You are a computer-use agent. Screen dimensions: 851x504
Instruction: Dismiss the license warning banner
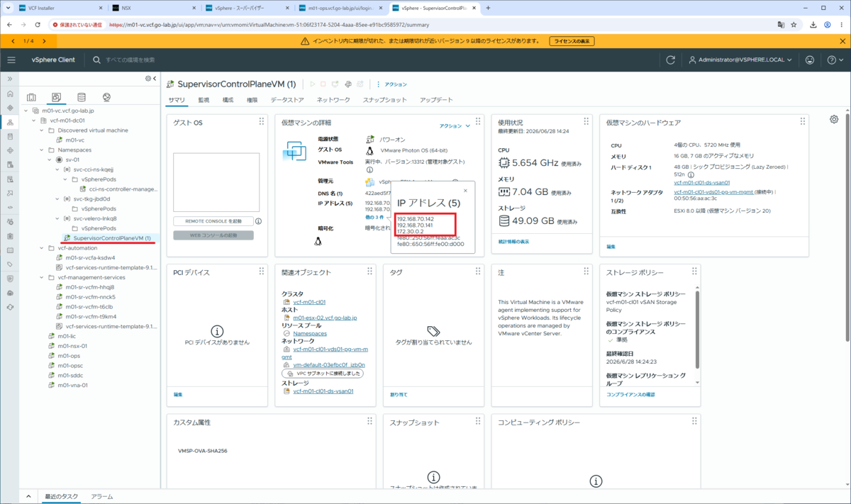point(843,41)
